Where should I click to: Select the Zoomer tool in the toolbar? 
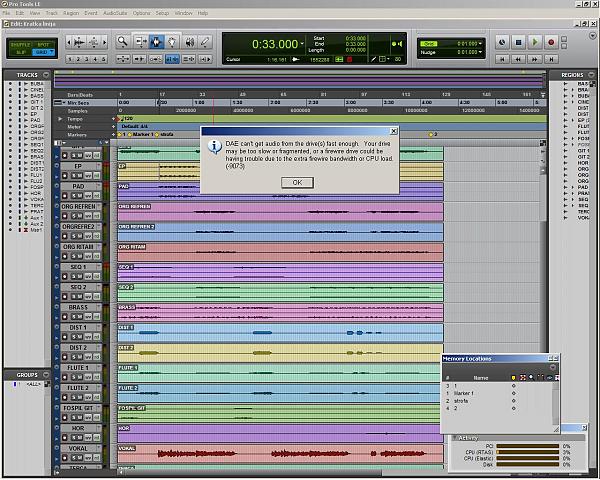(123, 42)
